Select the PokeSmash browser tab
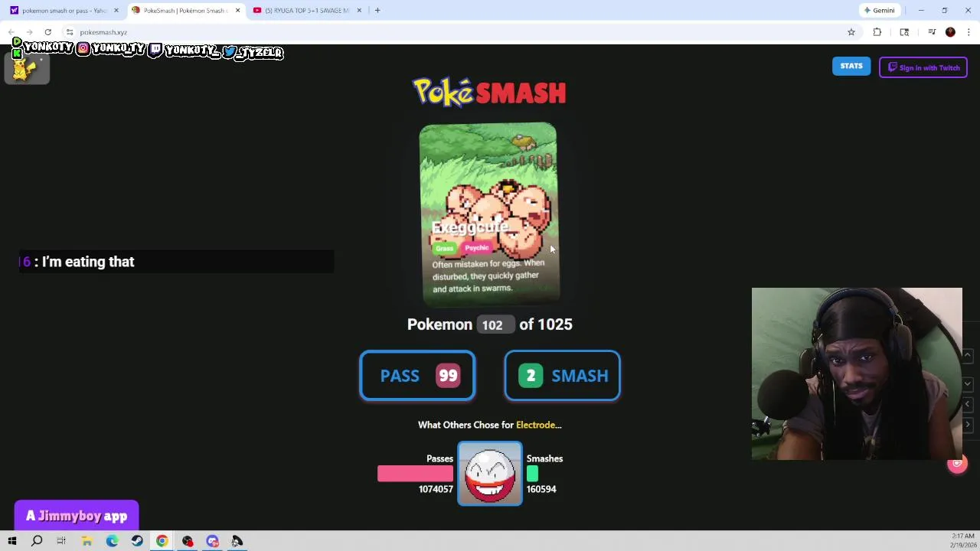Image resolution: width=980 pixels, height=551 pixels. 184,10
